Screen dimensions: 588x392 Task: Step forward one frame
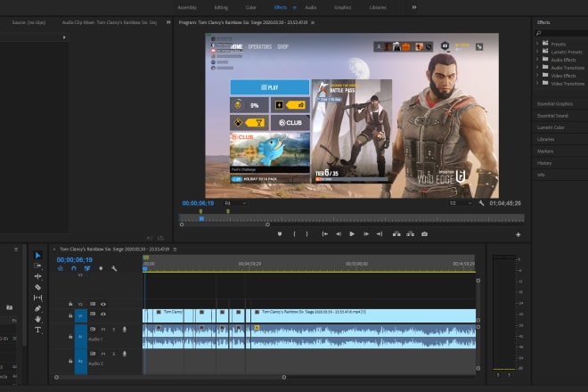366,233
